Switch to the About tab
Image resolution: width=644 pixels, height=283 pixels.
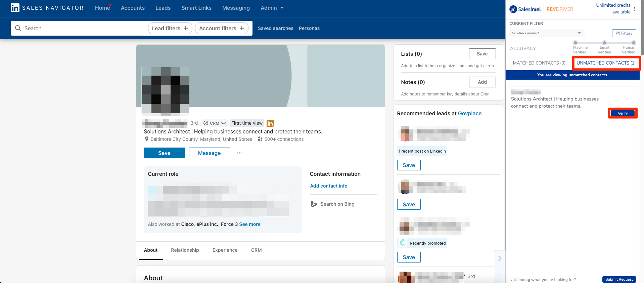[151, 250]
